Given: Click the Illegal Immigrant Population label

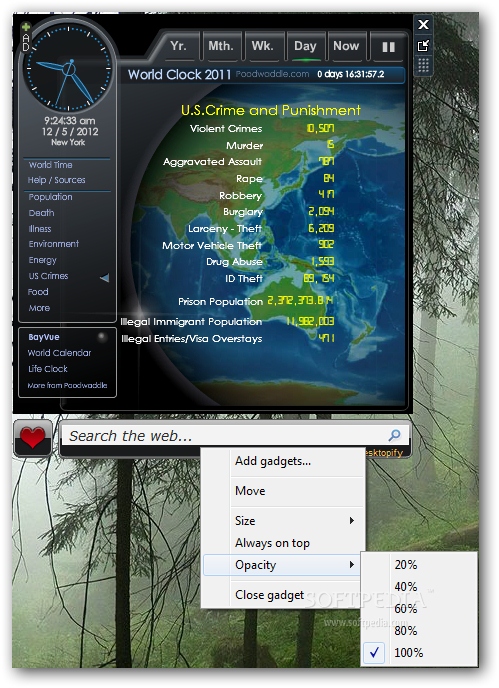Looking at the screenshot, I should (191, 322).
